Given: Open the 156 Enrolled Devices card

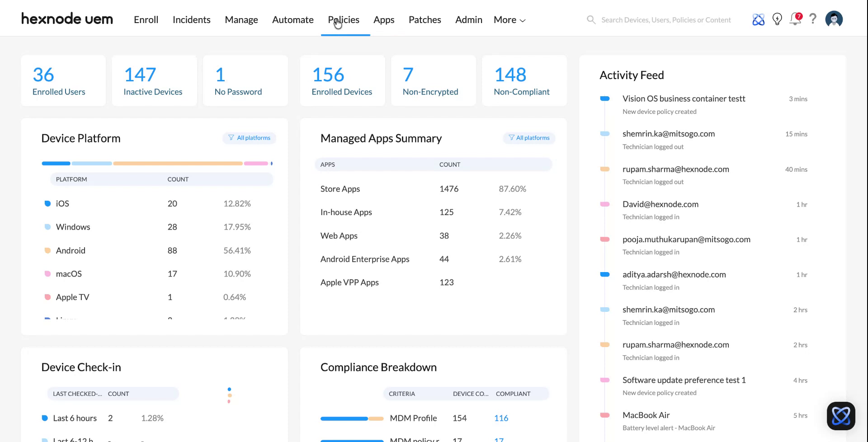Looking at the screenshot, I should [x=342, y=80].
